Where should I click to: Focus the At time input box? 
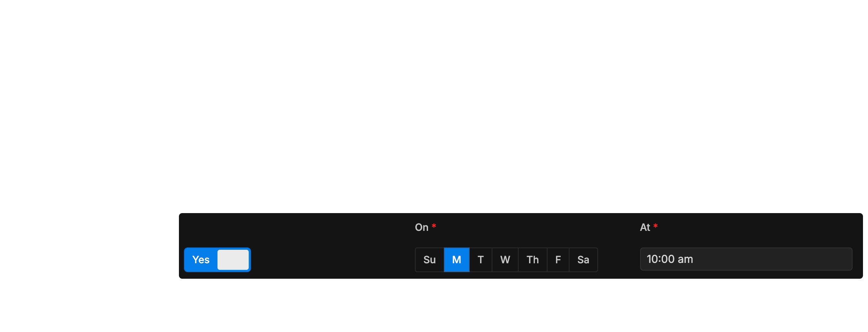tap(746, 259)
